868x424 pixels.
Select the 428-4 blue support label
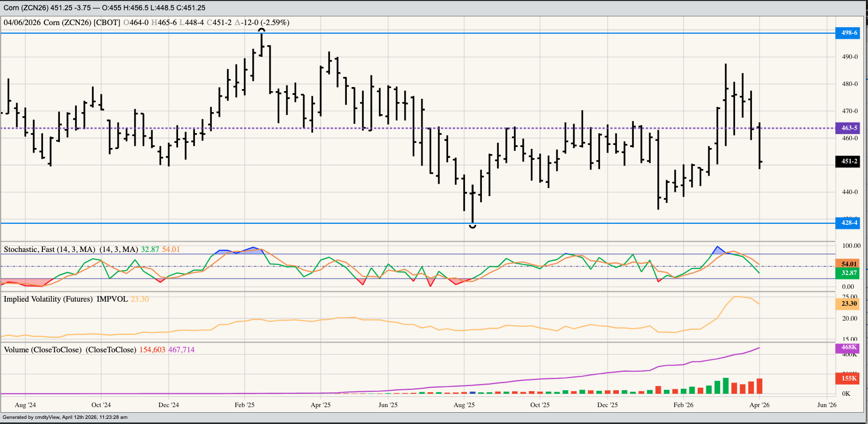point(848,223)
